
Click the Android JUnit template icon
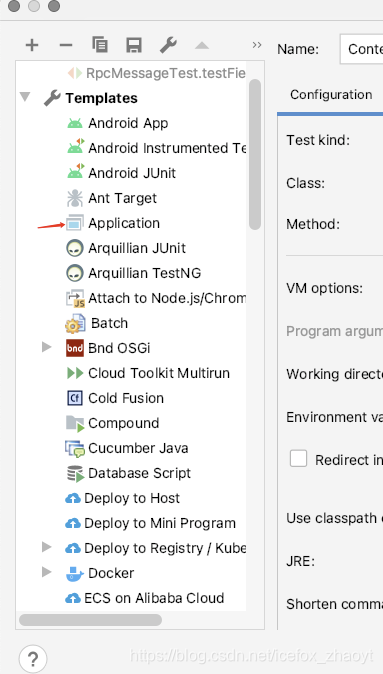pos(75,172)
